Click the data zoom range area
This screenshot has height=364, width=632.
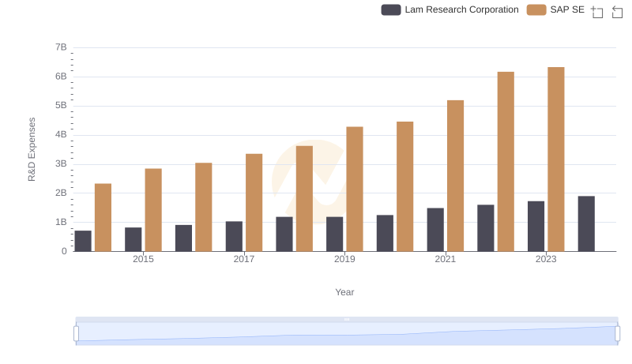tap(347, 333)
